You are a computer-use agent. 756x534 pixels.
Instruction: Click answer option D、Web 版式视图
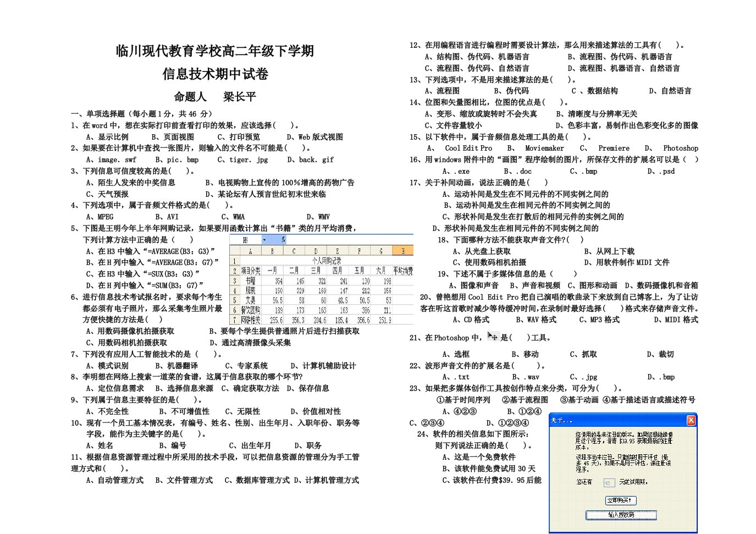tap(314, 137)
